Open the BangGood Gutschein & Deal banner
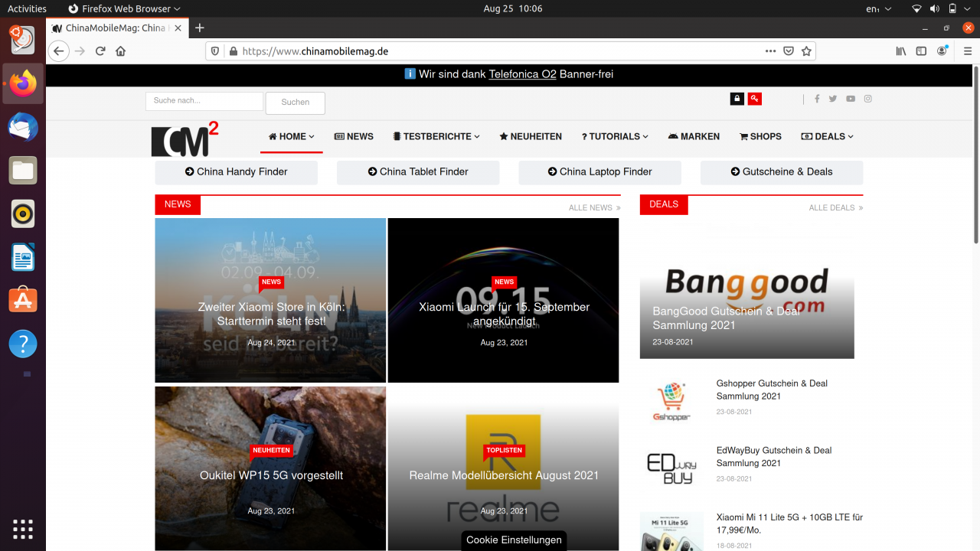The height and width of the screenshot is (551, 980). [x=746, y=289]
